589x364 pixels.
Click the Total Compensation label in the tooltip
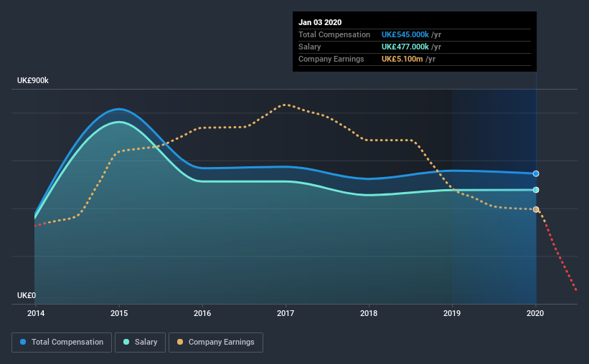pos(334,34)
